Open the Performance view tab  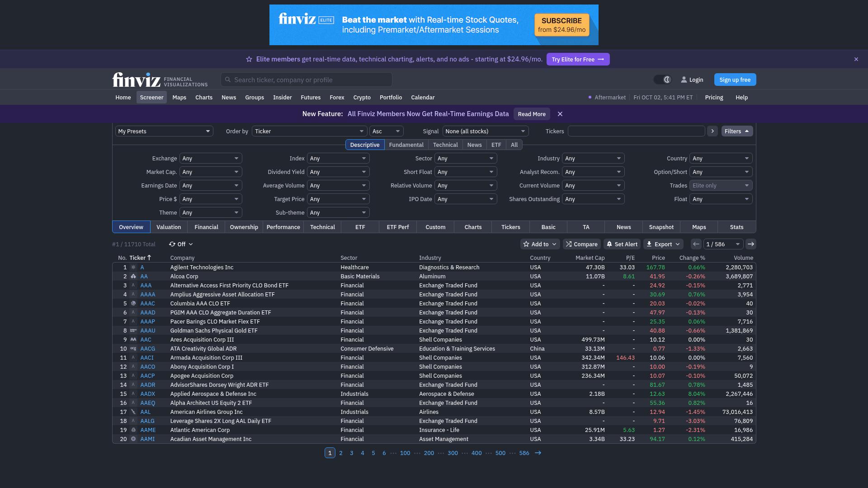coord(283,227)
